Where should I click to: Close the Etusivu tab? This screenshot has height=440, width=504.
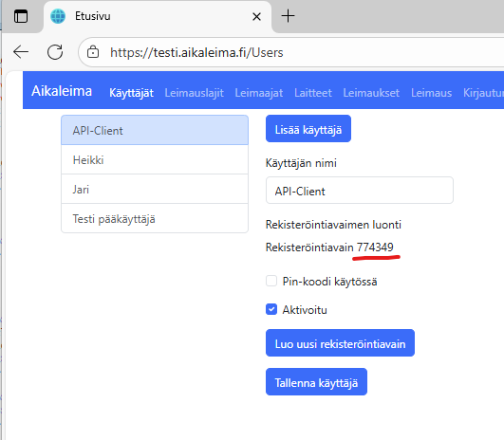tap(256, 16)
